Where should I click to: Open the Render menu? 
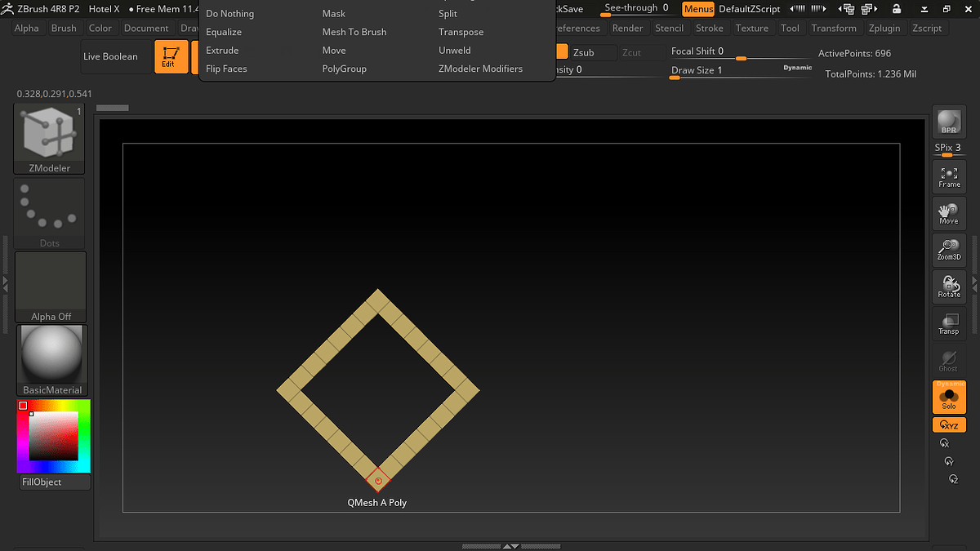[628, 28]
